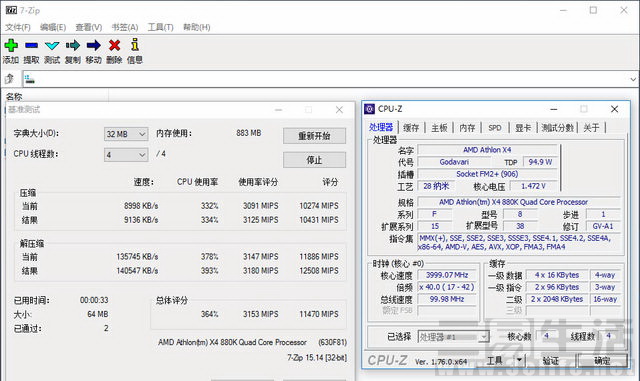Click the 3999.07 MHz core speed value

(447, 275)
